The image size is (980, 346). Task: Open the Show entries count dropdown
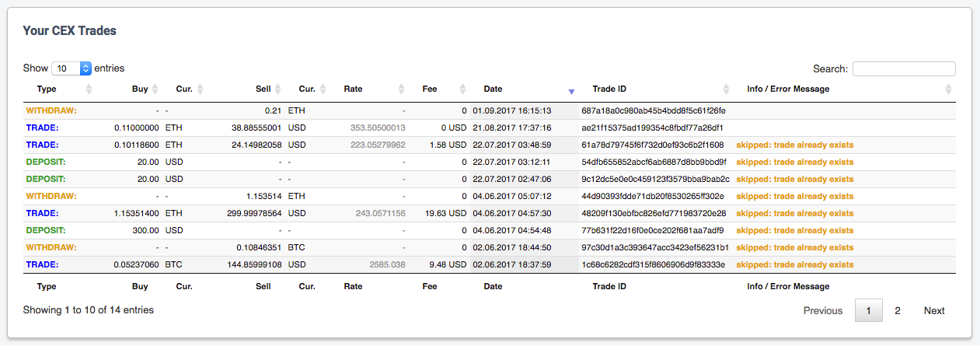pos(71,68)
